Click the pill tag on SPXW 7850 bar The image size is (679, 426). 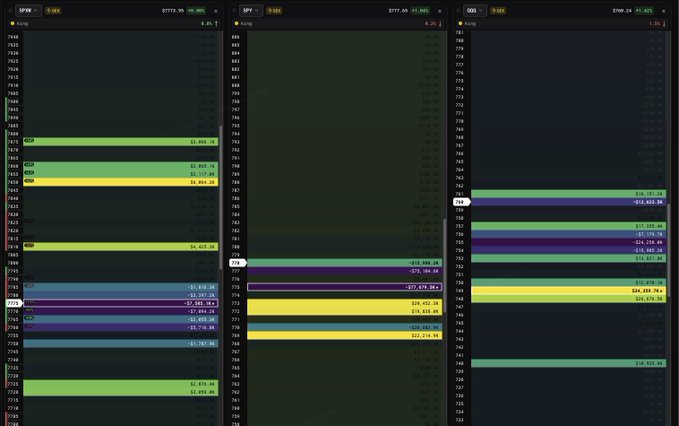click(29, 181)
